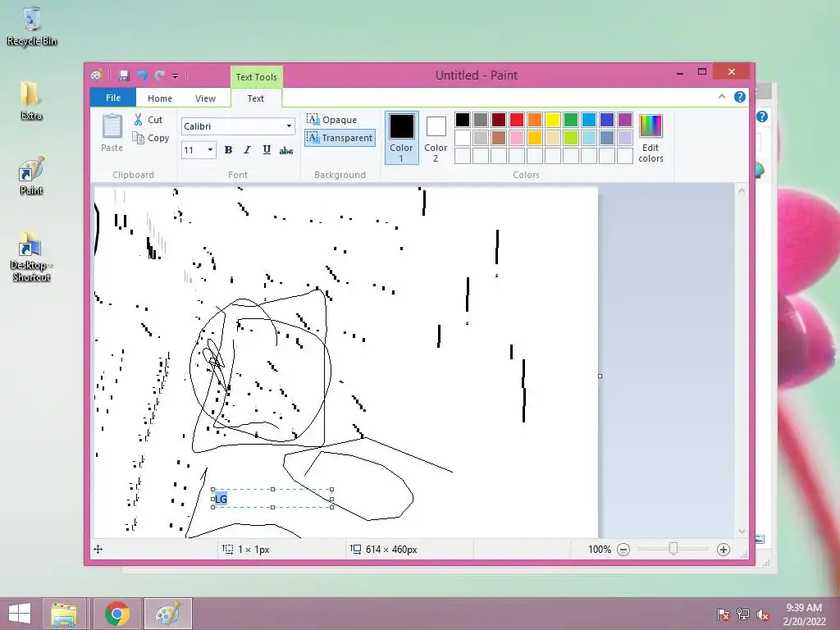This screenshot has height=630, width=840.
Task: Pick the purple color swatch
Action: tap(624, 120)
